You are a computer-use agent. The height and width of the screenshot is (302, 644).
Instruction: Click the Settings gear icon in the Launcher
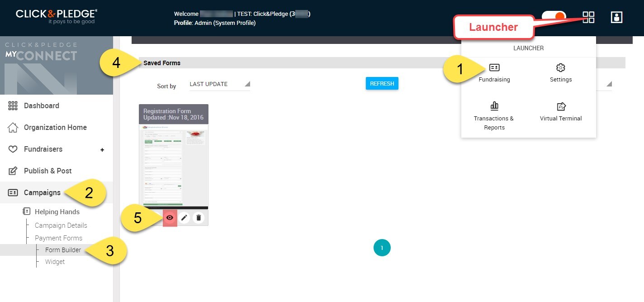(x=561, y=68)
